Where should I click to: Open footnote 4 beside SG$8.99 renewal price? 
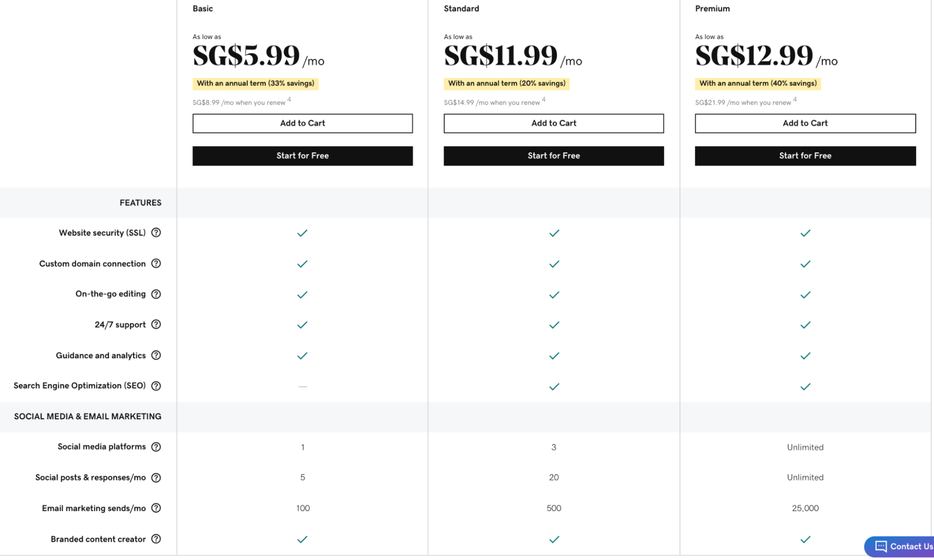coord(289,99)
